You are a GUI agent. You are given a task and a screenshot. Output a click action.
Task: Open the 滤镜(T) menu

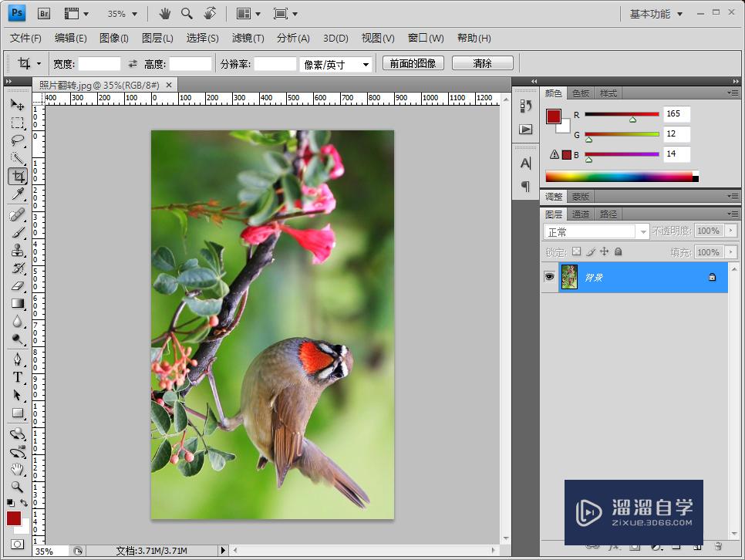pyautogui.click(x=248, y=38)
